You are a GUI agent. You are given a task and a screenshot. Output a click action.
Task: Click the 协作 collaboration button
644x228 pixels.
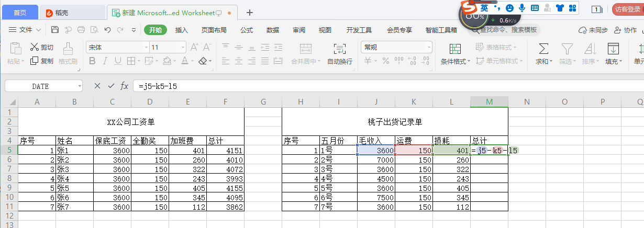[625, 30]
